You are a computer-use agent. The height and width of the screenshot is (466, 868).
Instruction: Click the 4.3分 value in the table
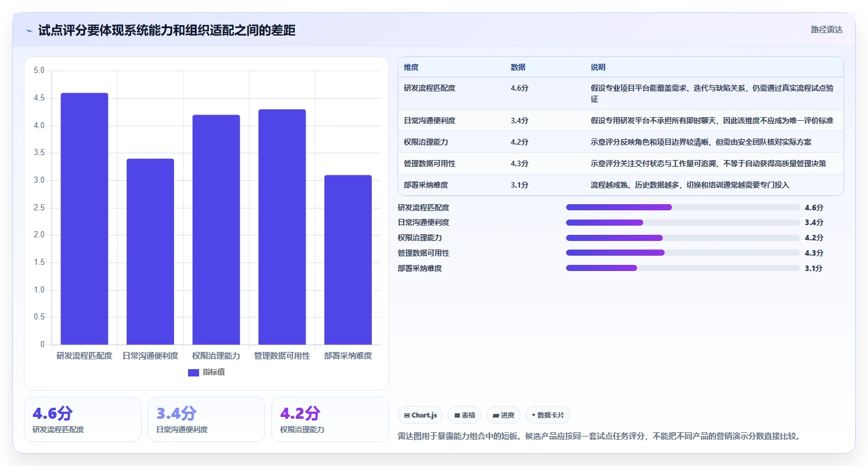coord(519,164)
